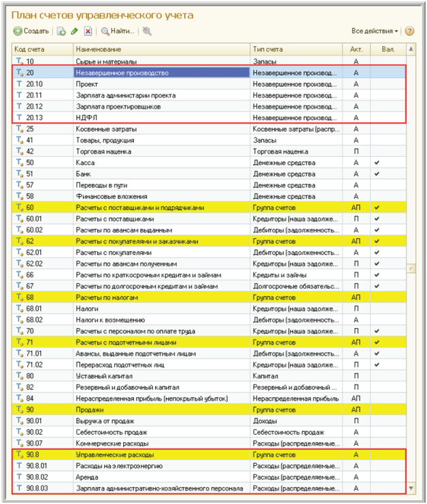Select row Управленческие расходы

tap(209, 454)
